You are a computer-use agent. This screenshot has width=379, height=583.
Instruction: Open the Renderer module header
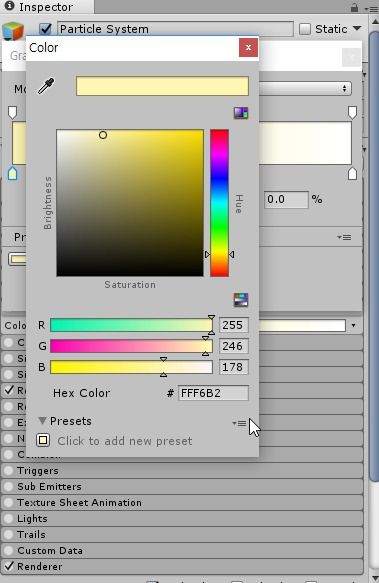[182, 567]
